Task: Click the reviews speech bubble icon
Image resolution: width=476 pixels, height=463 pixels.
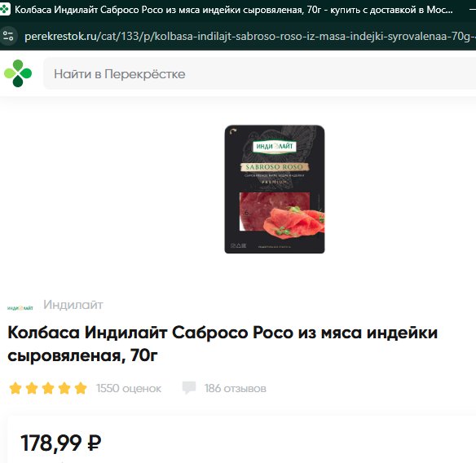Action: [x=189, y=388]
